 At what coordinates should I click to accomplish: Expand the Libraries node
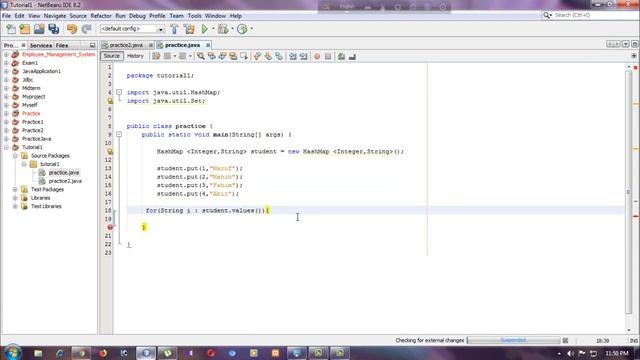[15, 198]
